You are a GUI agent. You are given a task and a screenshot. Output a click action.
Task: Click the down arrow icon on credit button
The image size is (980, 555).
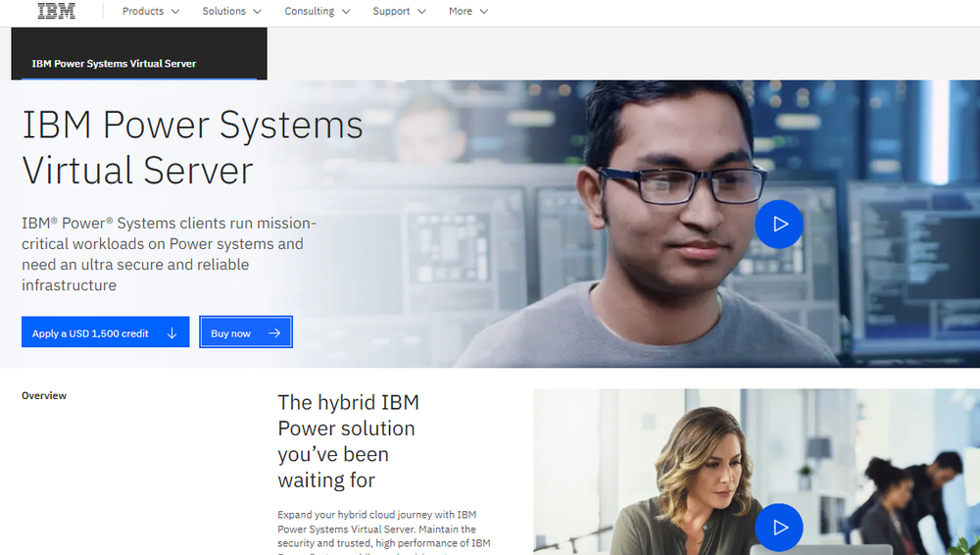point(171,333)
